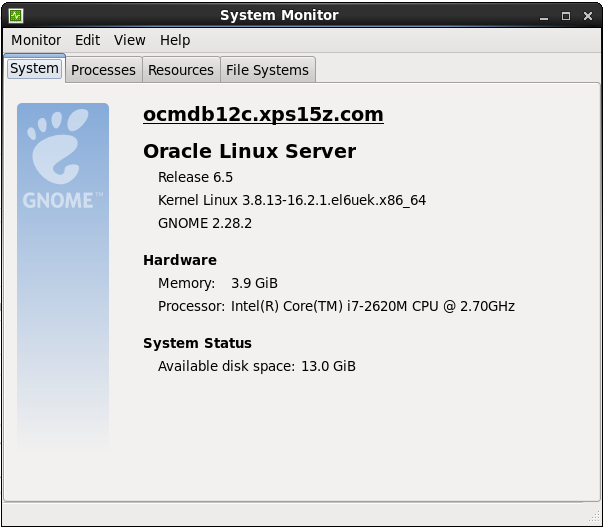This screenshot has width=604, height=528.
Task: Click the Oracle Linux Server heading
Action: point(250,151)
